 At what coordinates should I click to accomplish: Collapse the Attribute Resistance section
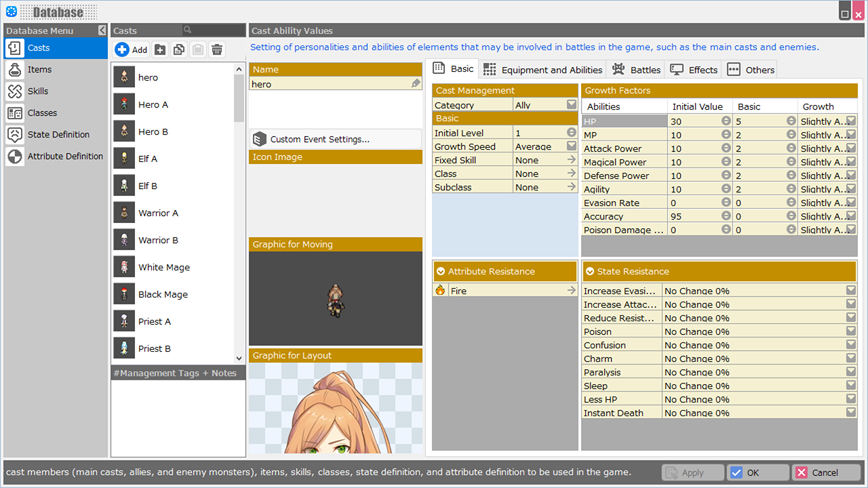tap(441, 271)
